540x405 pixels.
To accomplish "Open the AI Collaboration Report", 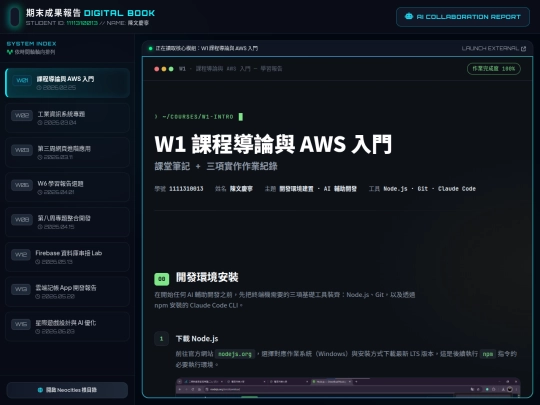I will coord(463,17).
